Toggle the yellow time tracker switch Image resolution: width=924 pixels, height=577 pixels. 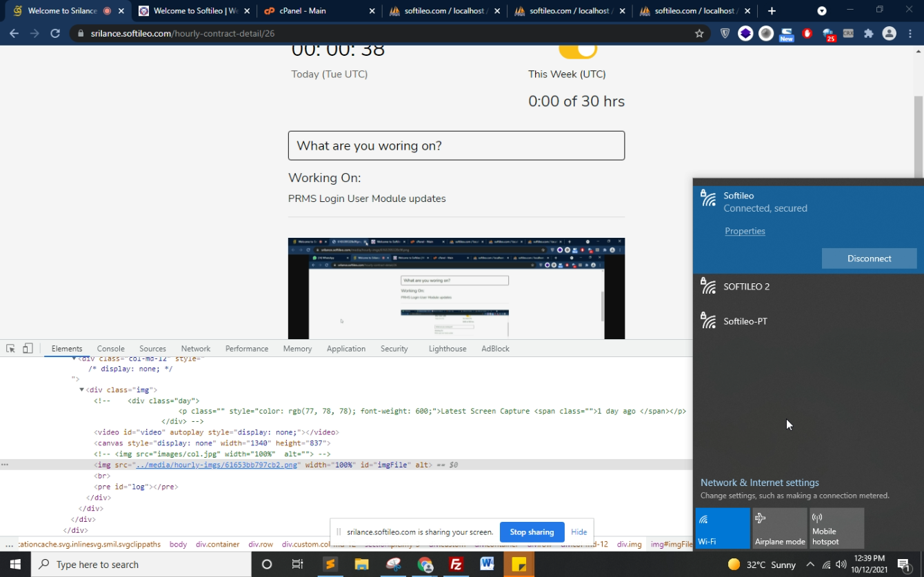pos(578,50)
